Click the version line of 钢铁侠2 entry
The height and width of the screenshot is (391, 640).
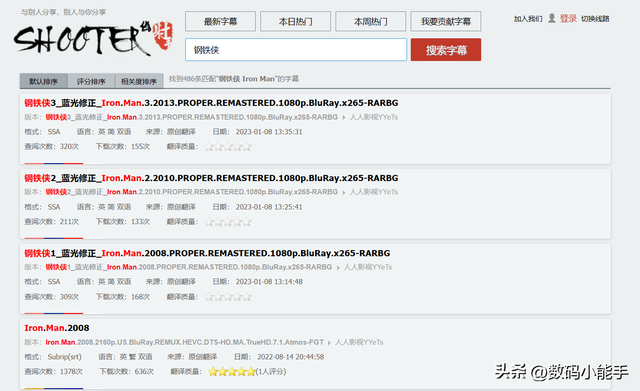192,192
